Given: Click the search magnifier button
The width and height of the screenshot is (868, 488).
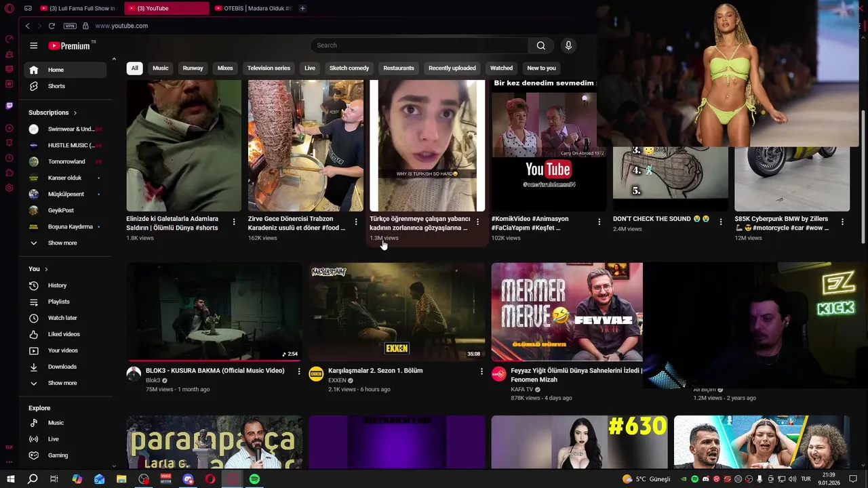Looking at the screenshot, I should 540,45.
